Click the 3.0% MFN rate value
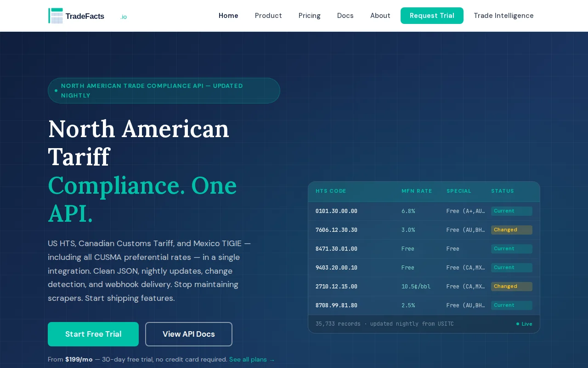Screen dimensions: 588x368 tap(408, 230)
